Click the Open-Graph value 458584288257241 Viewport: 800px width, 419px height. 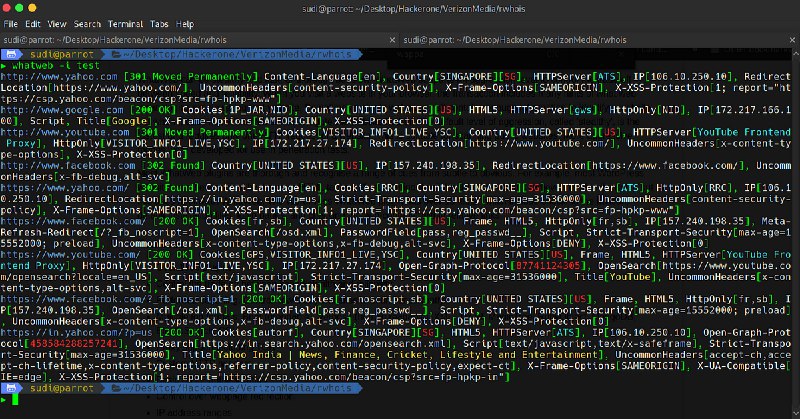pos(74,343)
